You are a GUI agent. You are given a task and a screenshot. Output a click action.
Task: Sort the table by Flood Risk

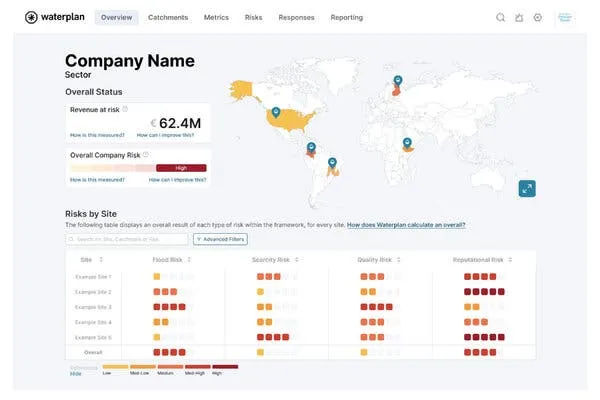point(189,260)
